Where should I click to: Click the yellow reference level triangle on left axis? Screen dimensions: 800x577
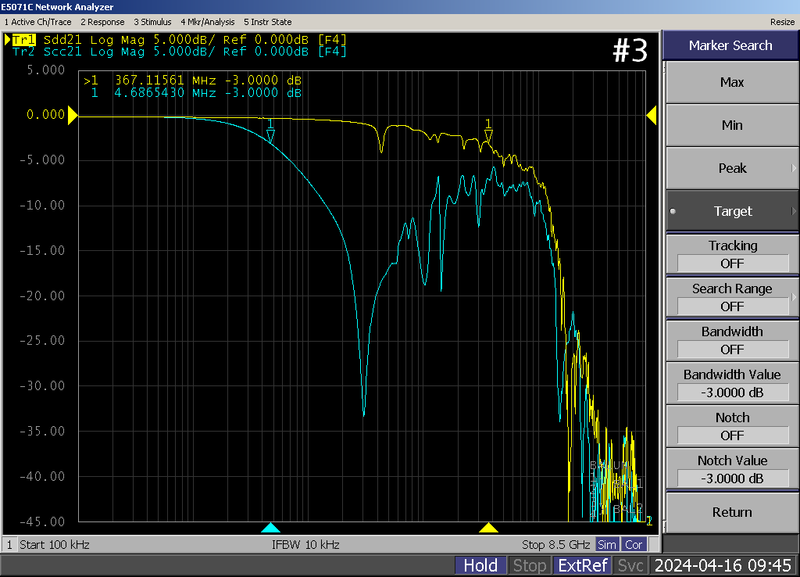pyautogui.click(x=70, y=115)
